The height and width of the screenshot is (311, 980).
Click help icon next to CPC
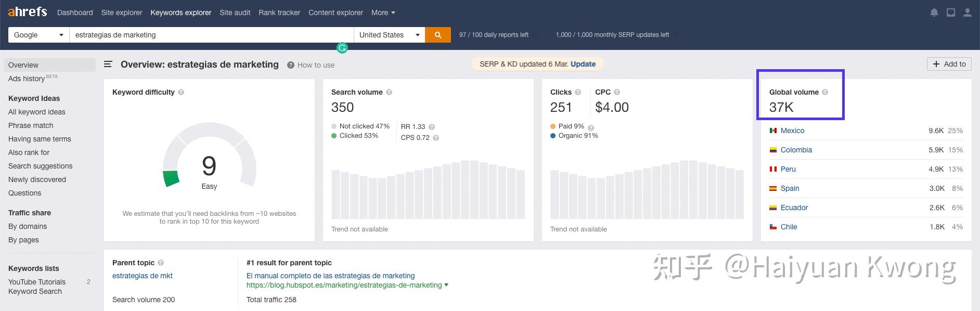click(x=617, y=92)
